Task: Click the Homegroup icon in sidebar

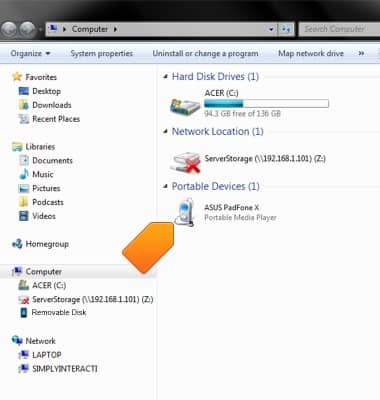Action: [x=17, y=244]
